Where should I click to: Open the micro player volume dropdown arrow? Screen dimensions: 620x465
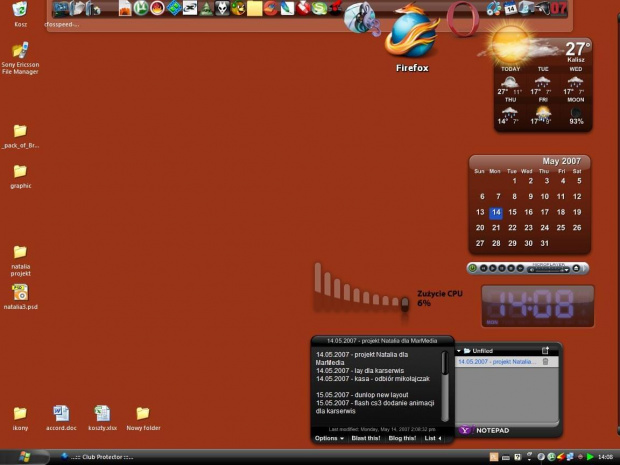pos(567,270)
